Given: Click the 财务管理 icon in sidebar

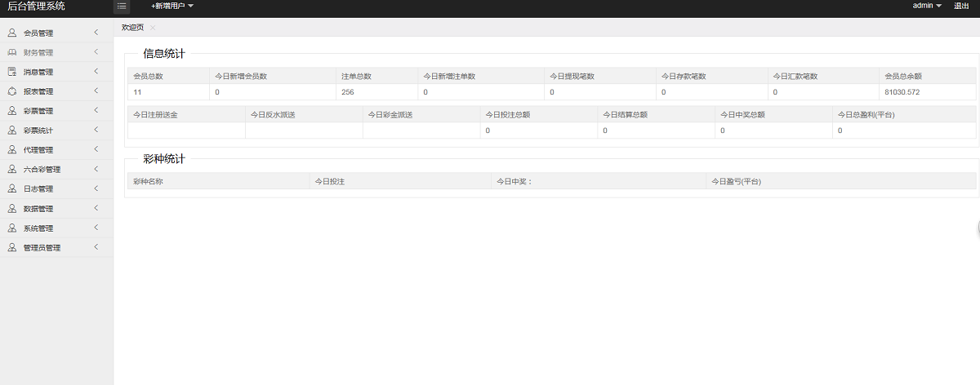Looking at the screenshot, I should pyautogui.click(x=12, y=53).
